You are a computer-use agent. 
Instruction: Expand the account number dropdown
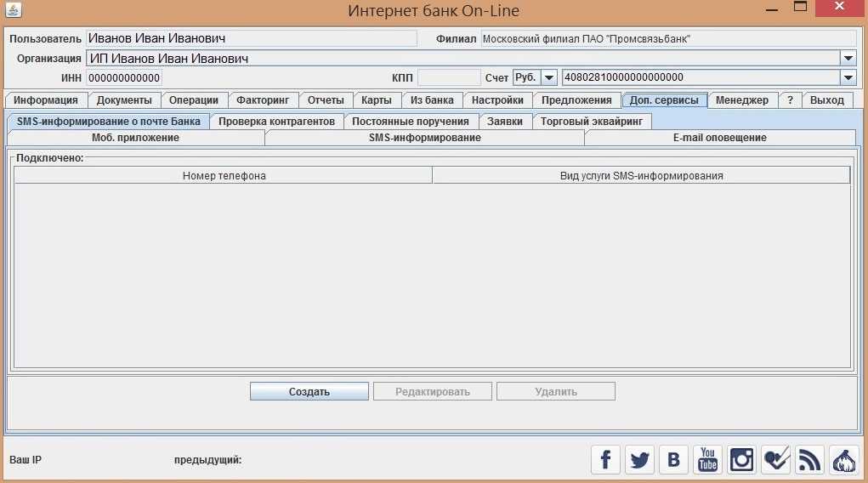[848, 77]
